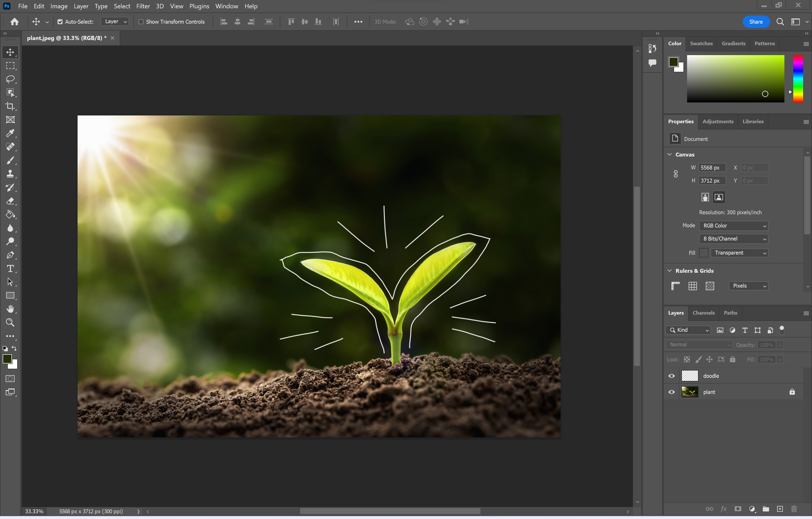Open the Fill Transparent dropdown
This screenshot has width=812, height=519.
coord(739,253)
